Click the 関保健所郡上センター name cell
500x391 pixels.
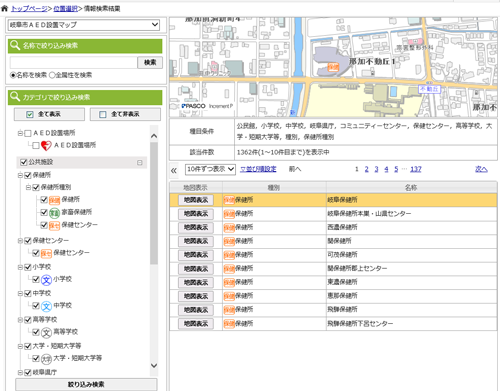(412, 269)
